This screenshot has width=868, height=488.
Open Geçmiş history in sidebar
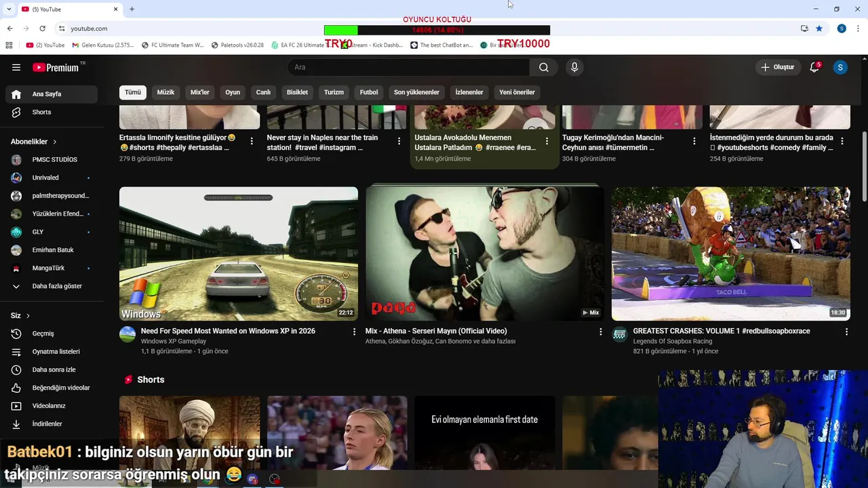coord(52,333)
